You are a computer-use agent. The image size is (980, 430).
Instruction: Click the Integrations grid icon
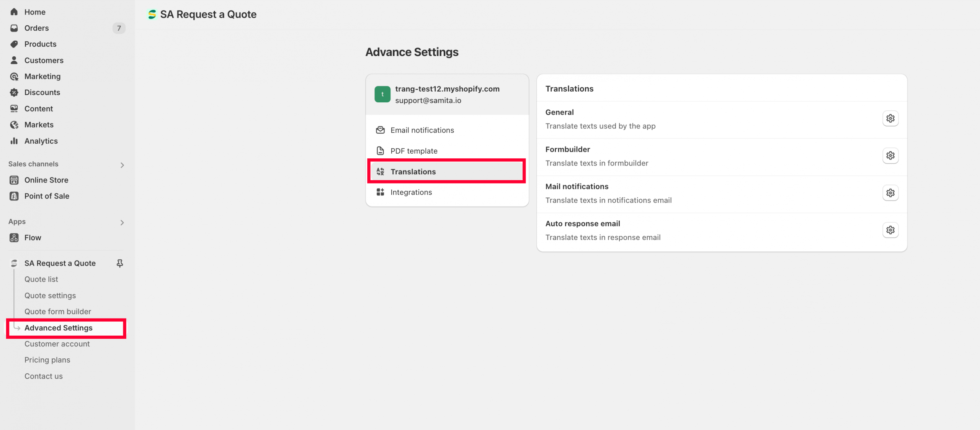[380, 192]
